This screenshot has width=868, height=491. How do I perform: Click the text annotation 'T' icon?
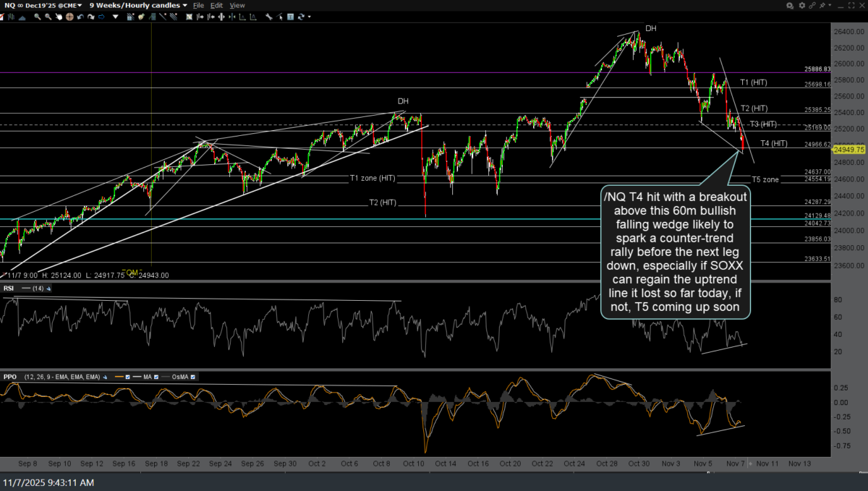[x=290, y=17]
